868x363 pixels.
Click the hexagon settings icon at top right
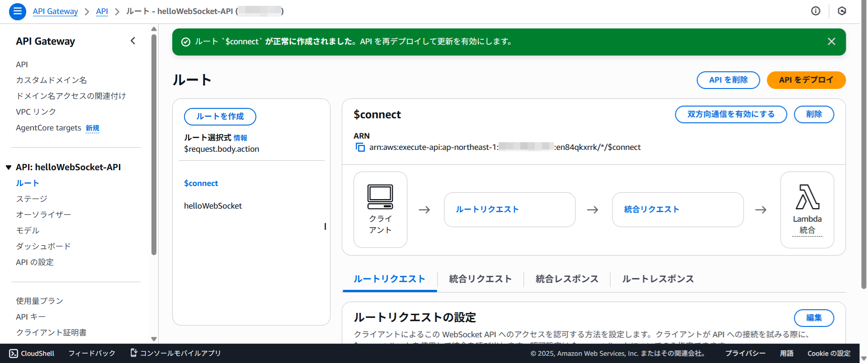coord(842,11)
